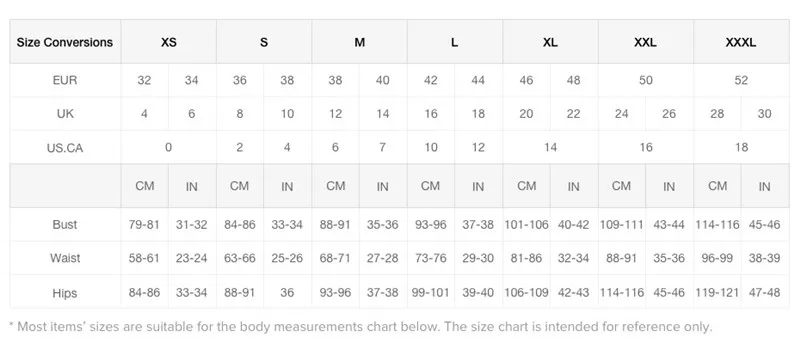Click the UK row label
The width and height of the screenshot is (800, 361).
[x=65, y=114]
